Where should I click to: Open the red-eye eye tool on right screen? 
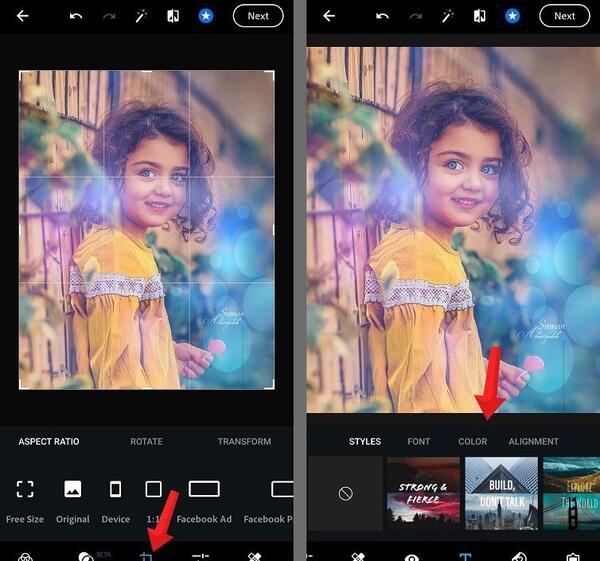coord(411,558)
